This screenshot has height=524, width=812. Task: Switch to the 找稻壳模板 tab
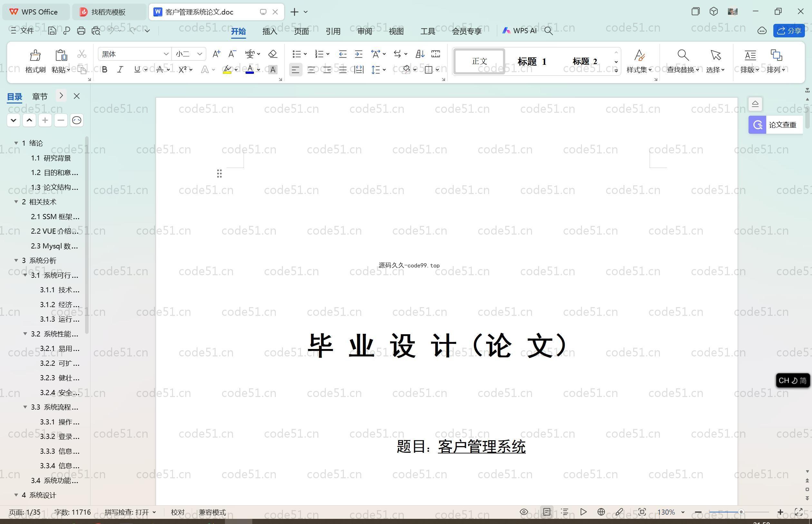109,12
